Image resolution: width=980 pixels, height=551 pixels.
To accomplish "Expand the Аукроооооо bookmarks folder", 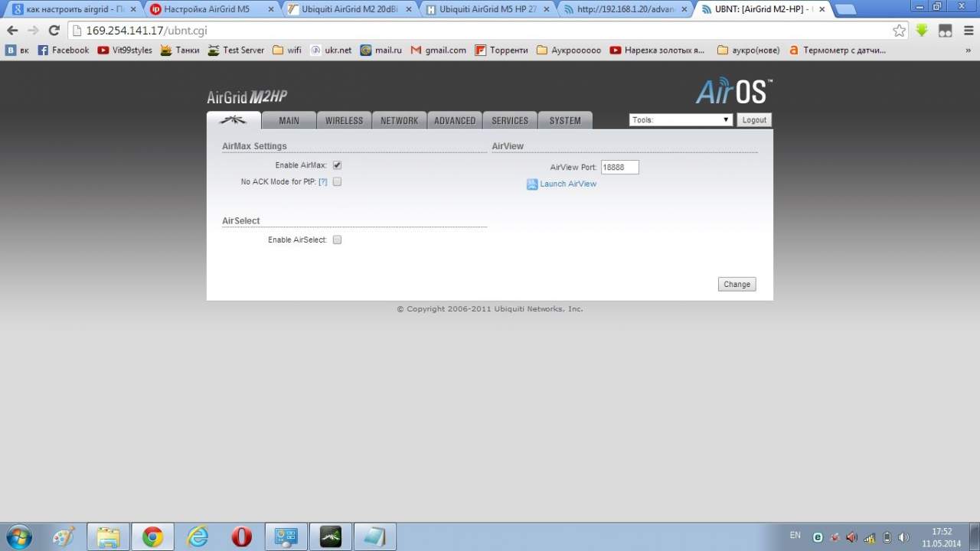I will point(569,51).
